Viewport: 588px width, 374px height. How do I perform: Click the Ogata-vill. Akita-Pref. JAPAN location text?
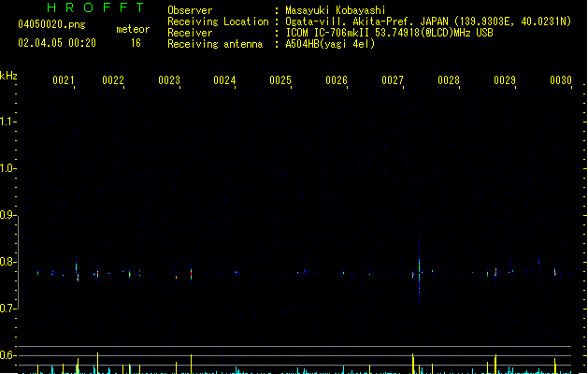point(428,22)
